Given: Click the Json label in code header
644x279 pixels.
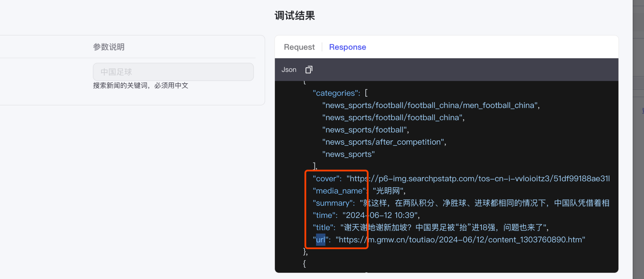Looking at the screenshot, I should pos(289,70).
